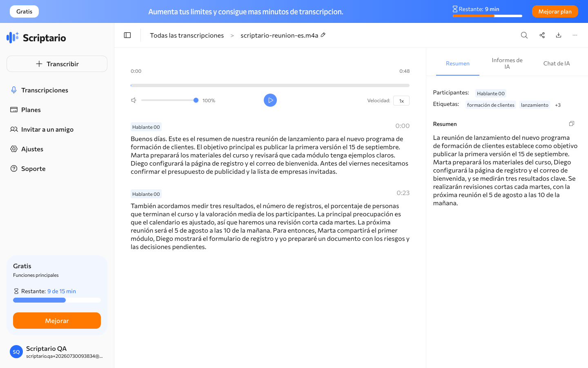Click the summary text in Resumen panel
Screen dimensions: 588x368
tap(506, 170)
